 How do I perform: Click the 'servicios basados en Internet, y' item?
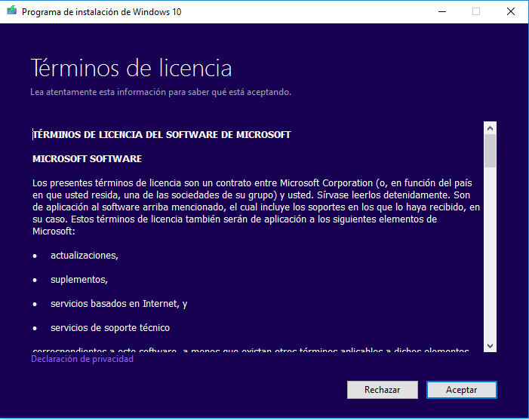[x=118, y=304]
